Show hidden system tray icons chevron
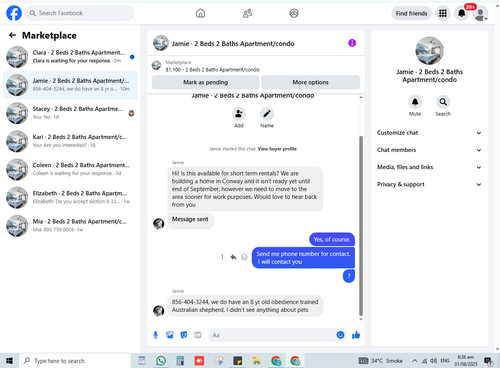This screenshot has width=500, height=368. (414, 361)
